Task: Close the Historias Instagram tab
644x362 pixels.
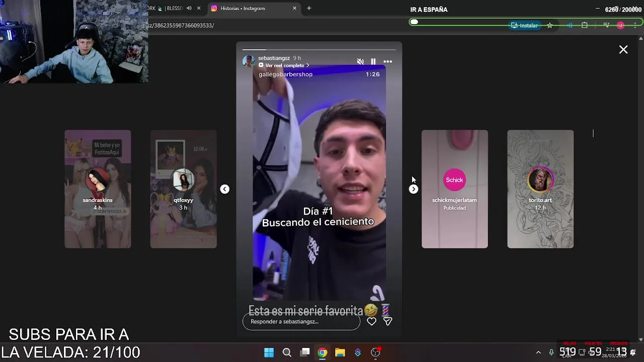Action: click(294, 8)
